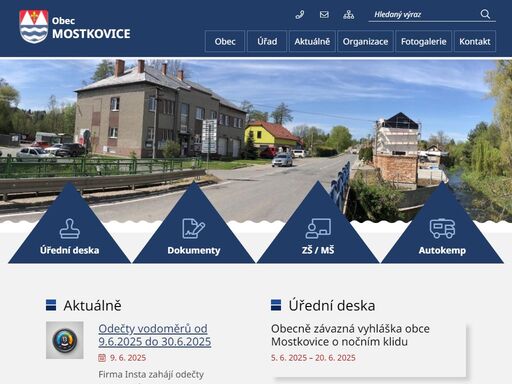
Task: Open the noční klid vyhláška notice
Action: (350, 335)
